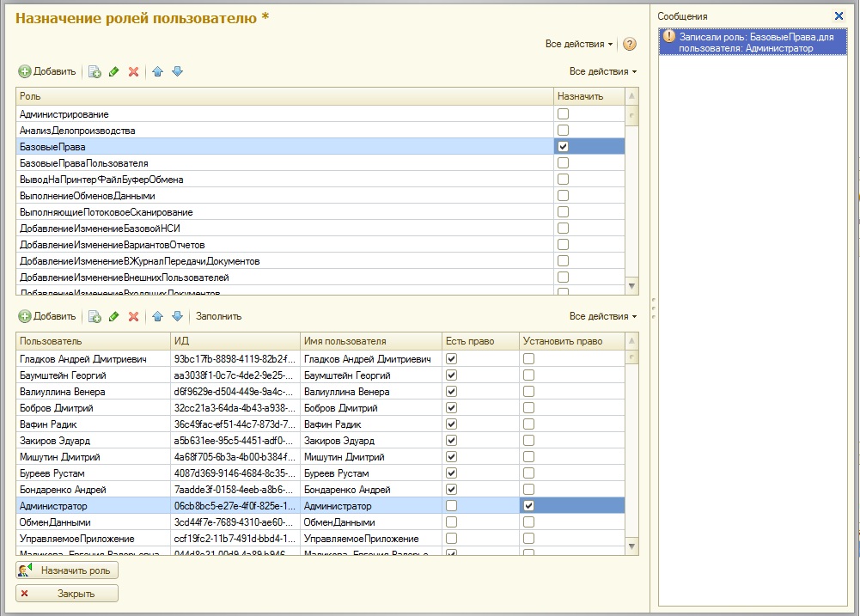Toggle Установить право for Гладков Андрей Дмитриевич

[x=528, y=359]
